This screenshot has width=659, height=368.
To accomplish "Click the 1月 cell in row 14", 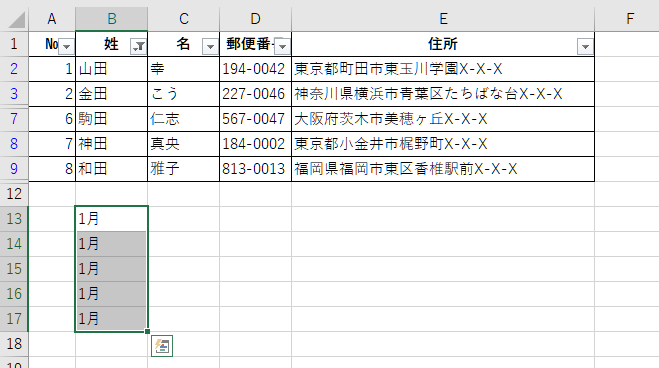I will pyautogui.click(x=111, y=244).
